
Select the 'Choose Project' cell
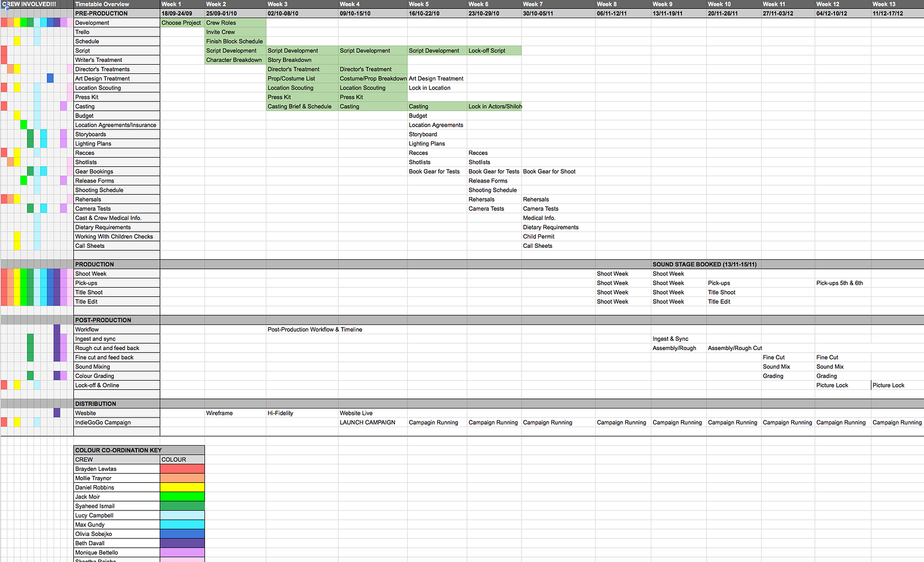pos(182,23)
